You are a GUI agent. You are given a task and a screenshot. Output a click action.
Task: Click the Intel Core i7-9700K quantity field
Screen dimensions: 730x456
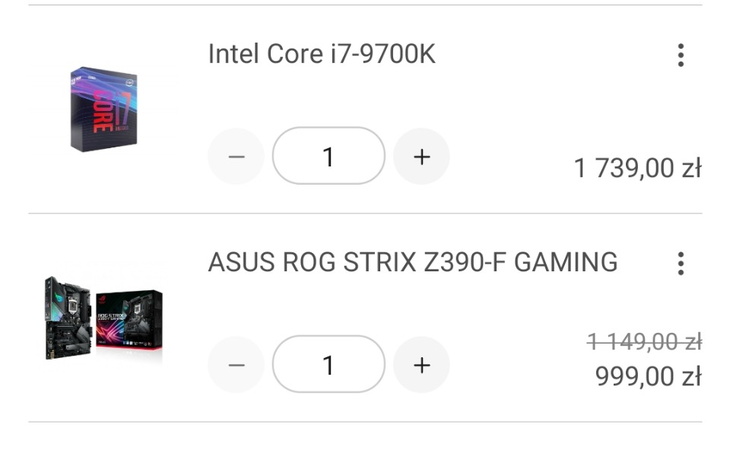pos(328,157)
